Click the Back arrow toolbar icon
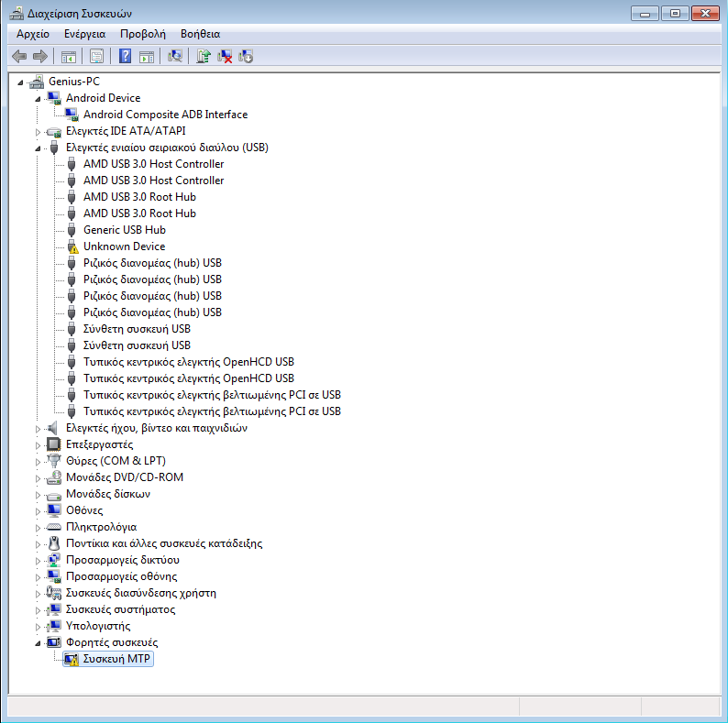 pyautogui.click(x=18, y=56)
